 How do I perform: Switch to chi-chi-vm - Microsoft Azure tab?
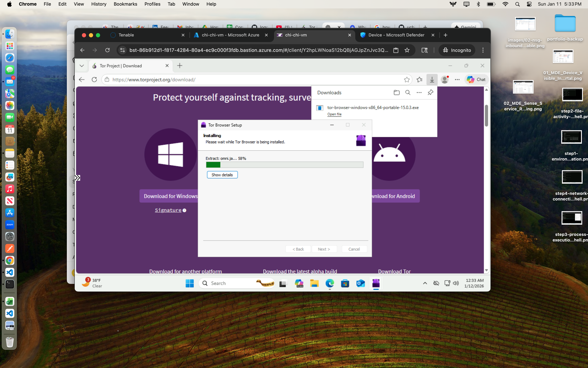(230, 35)
